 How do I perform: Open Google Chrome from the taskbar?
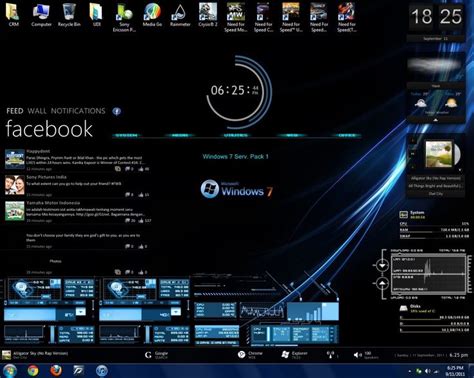click(x=33, y=370)
